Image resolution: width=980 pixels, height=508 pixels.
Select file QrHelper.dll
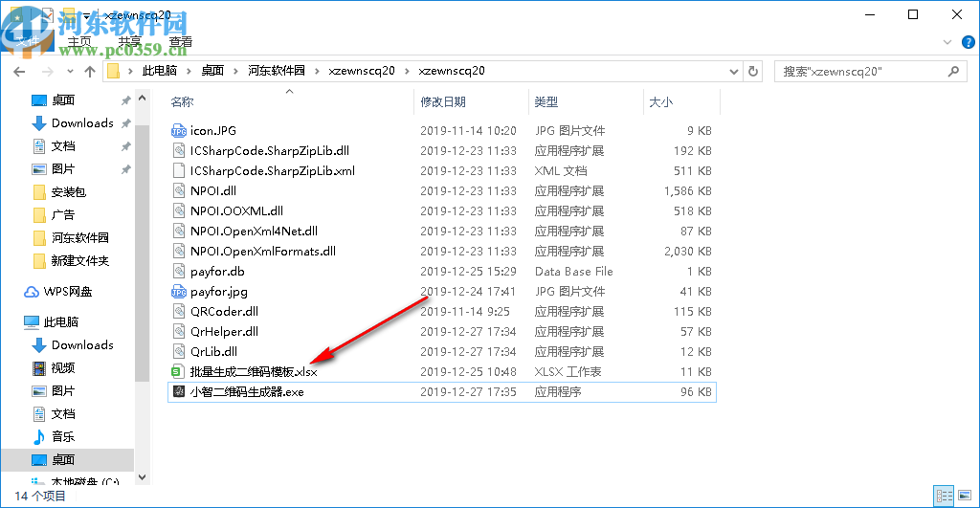coord(224,331)
